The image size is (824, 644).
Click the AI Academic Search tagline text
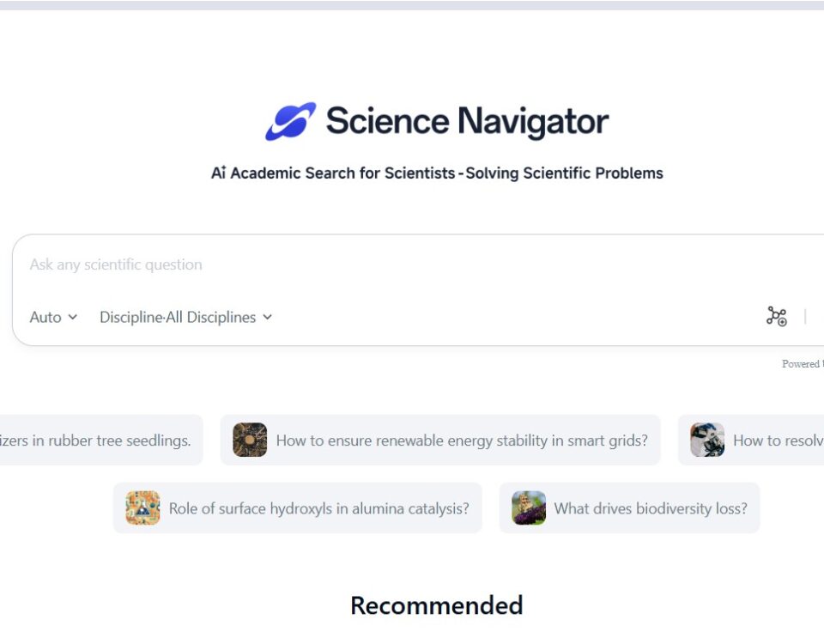(x=437, y=173)
